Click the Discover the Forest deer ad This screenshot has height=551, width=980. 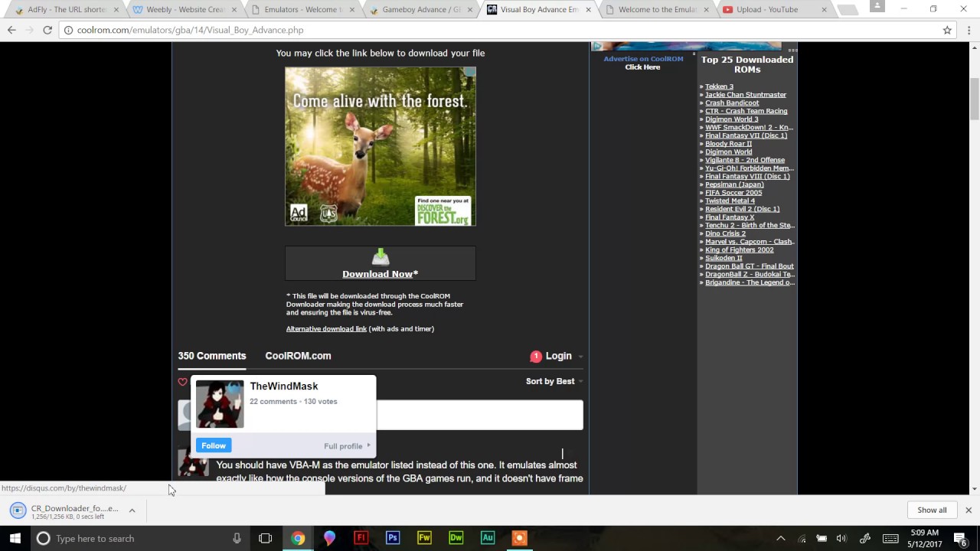click(381, 146)
